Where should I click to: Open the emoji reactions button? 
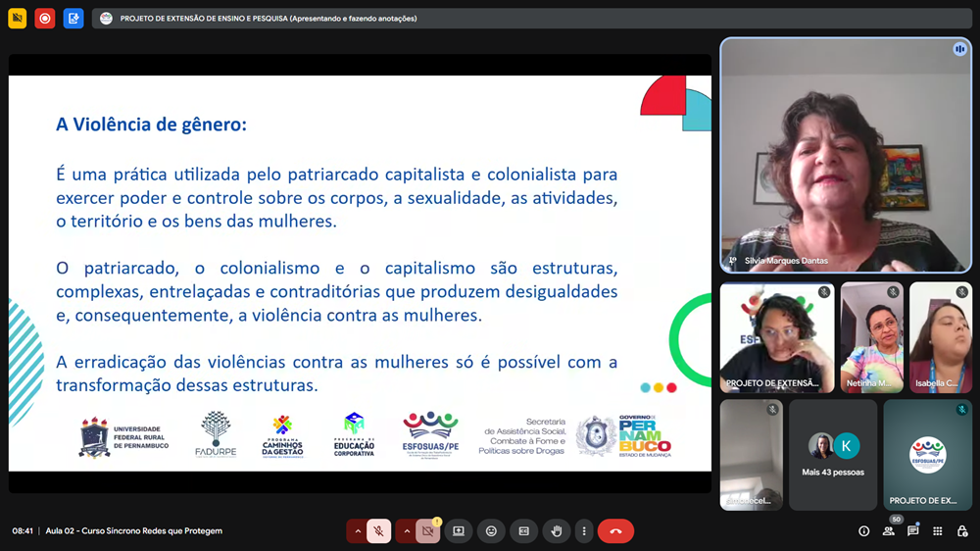491,531
